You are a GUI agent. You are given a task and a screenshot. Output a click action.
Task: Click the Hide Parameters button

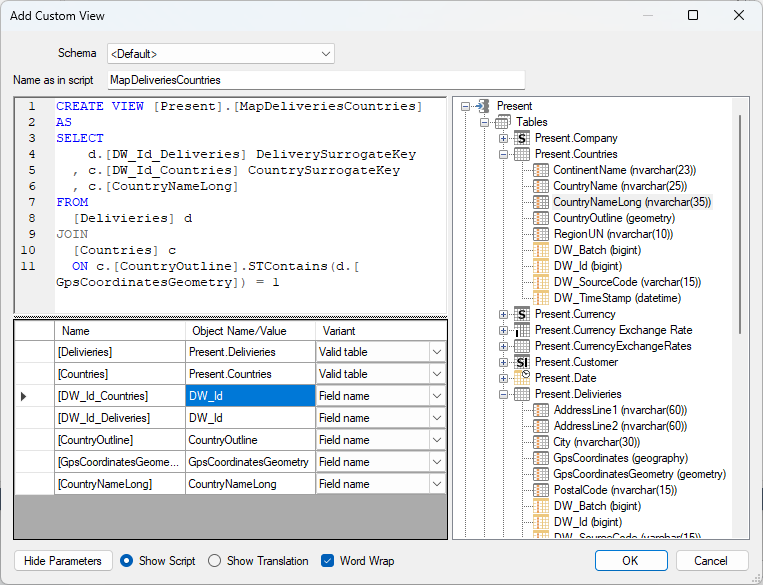tap(63, 561)
